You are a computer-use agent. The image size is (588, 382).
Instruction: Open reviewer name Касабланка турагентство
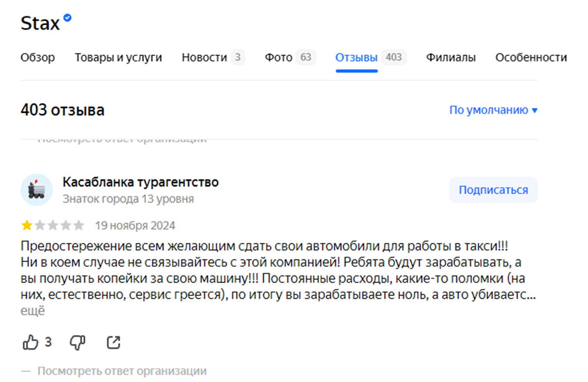pos(141,182)
